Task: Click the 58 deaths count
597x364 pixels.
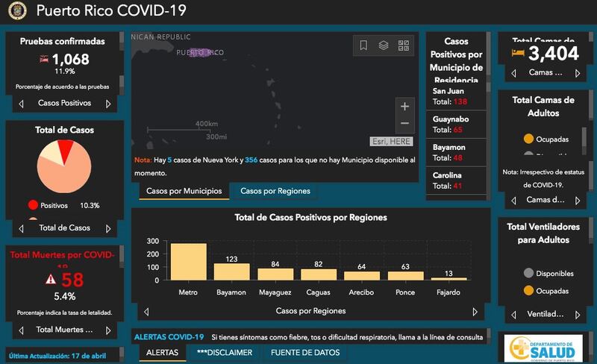Action: (x=72, y=280)
